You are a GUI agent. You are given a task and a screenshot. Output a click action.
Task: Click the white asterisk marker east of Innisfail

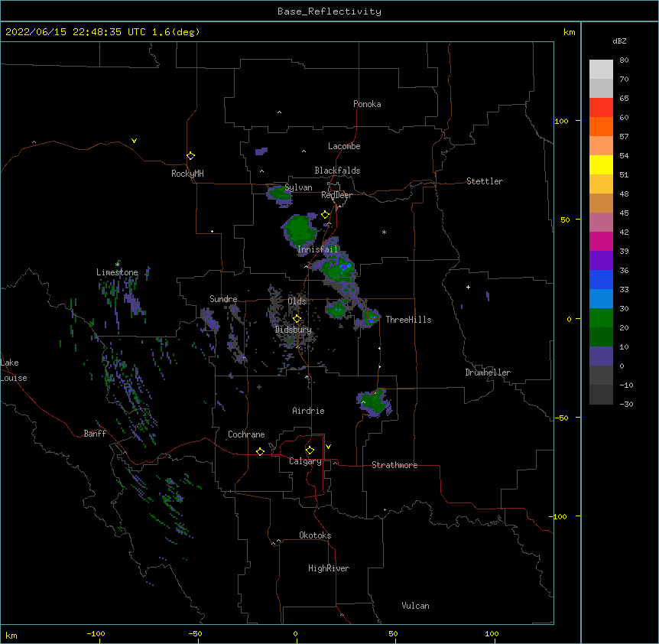tap(384, 232)
